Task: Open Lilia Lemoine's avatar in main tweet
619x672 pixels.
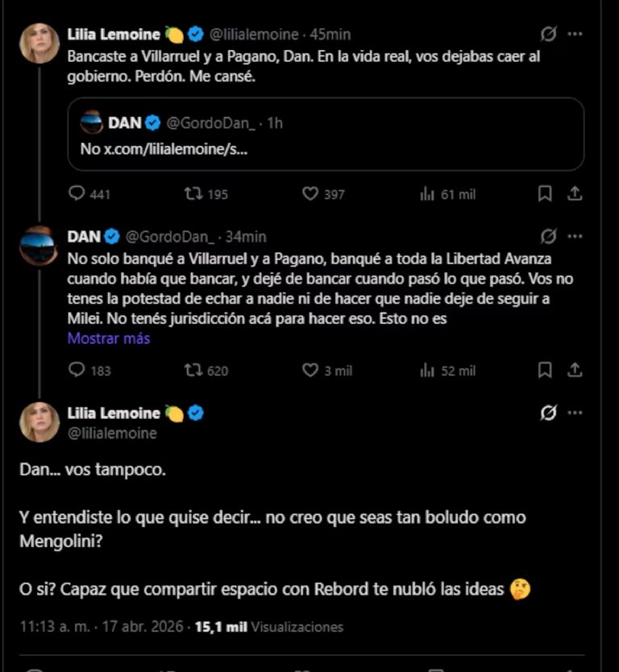Action: pyautogui.click(x=39, y=421)
